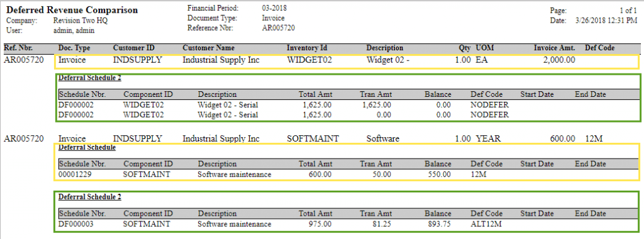Screen dimensions: 644x239
Task: Click unit of measure YEAR
Action: [x=488, y=139]
